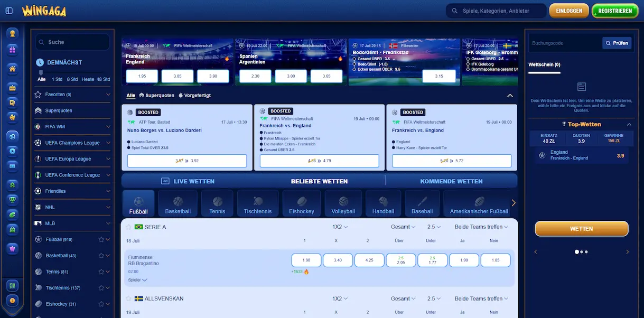644x318 pixels.
Task: Switch to the Live Wetten tab
Action: [188, 181]
